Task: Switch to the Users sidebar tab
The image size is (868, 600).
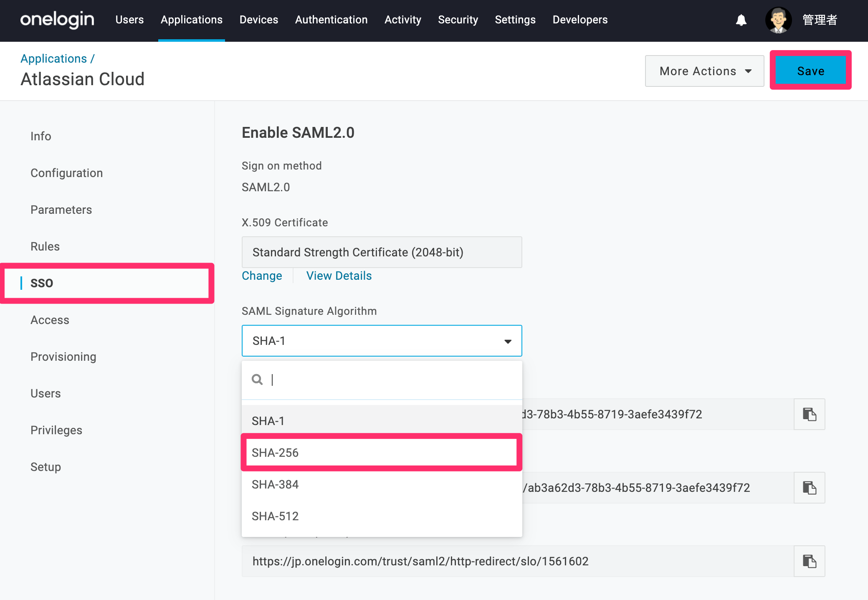Action: (46, 393)
